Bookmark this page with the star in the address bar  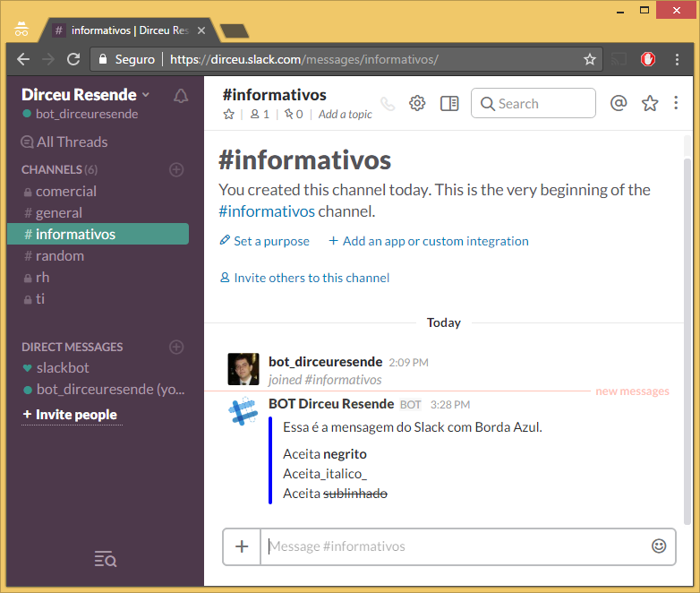(589, 59)
